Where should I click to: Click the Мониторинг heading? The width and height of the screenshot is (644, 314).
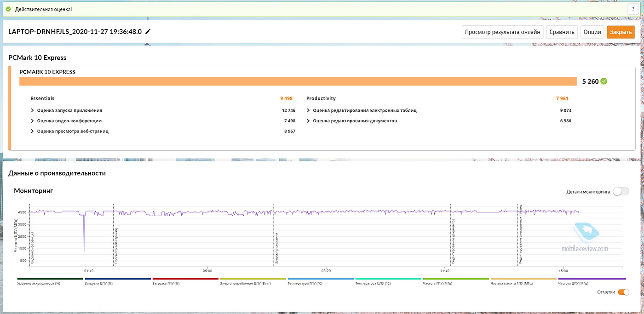pyautogui.click(x=34, y=190)
